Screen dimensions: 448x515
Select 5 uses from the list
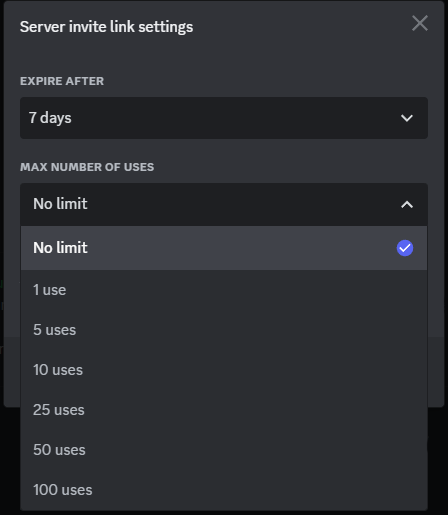[224, 330]
